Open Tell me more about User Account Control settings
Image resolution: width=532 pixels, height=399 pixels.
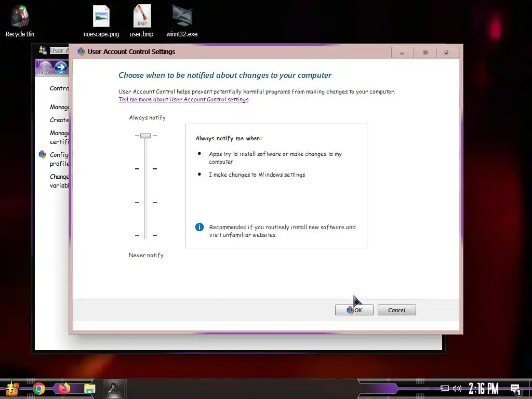[x=183, y=99]
